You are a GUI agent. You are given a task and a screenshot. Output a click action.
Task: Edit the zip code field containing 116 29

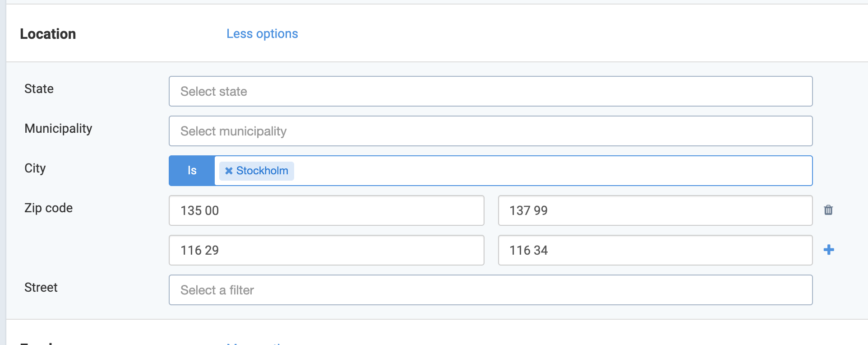pyautogui.click(x=326, y=250)
